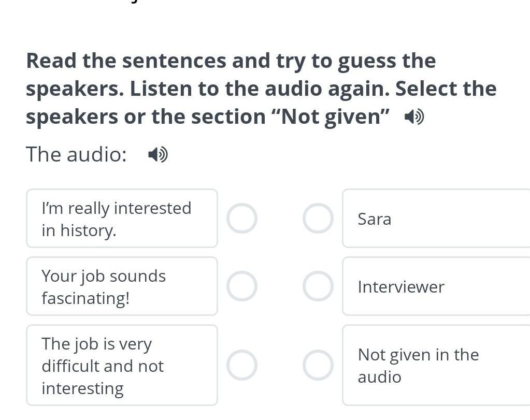Click the "I'm really interested in history." sentence box
530x420 pixels.
pos(122,219)
